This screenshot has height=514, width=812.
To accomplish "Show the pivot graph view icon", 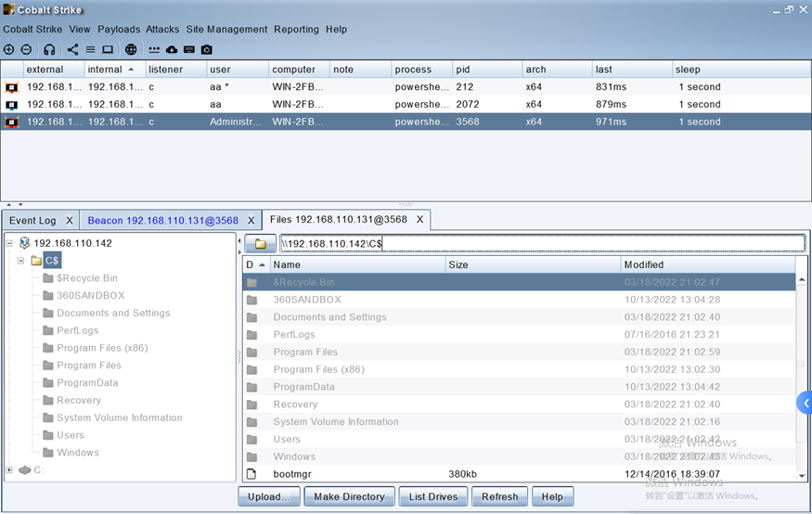I will coord(73,50).
